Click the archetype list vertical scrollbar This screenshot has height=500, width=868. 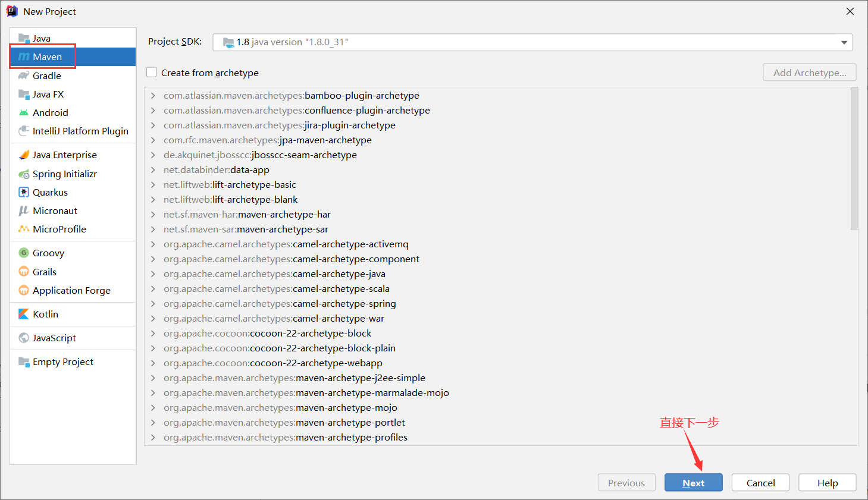click(854, 159)
